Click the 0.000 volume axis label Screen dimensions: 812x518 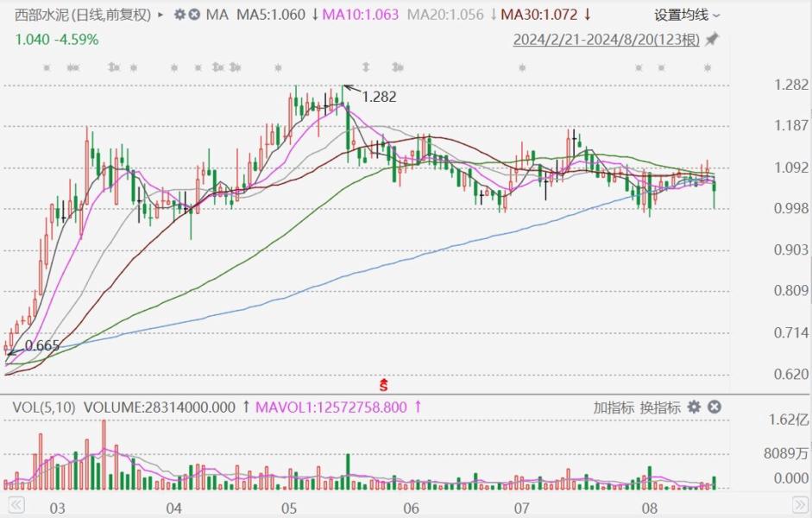tap(790, 478)
